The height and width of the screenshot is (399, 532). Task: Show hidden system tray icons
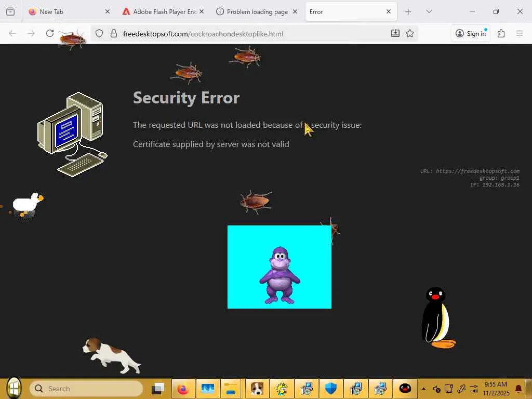coord(423,389)
